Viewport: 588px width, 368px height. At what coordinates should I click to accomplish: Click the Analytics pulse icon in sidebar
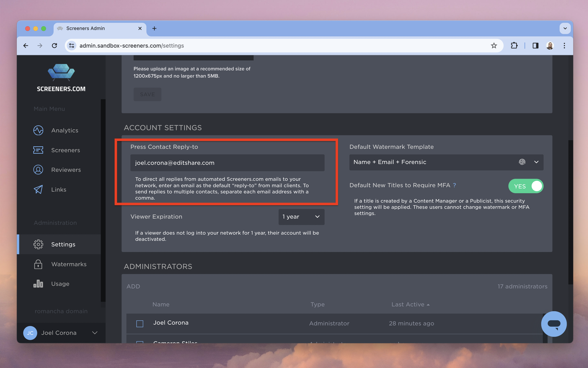point(38,130)
